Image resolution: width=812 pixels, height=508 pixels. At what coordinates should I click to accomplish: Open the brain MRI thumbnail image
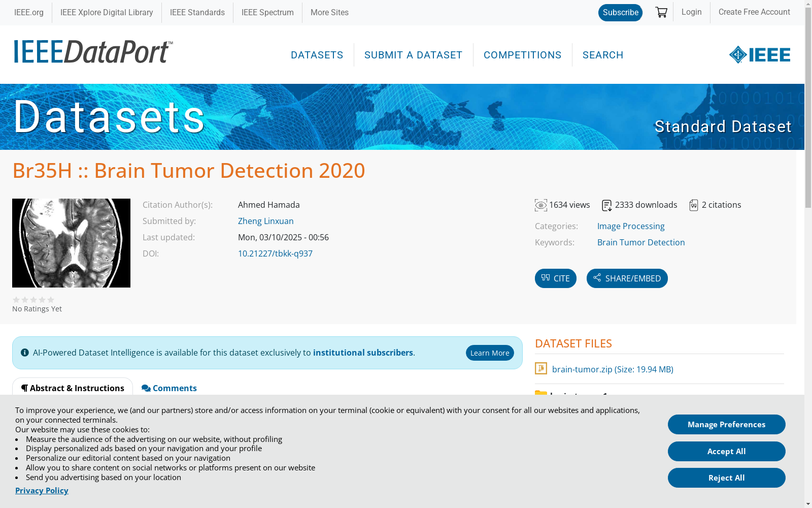click(71, 243)
